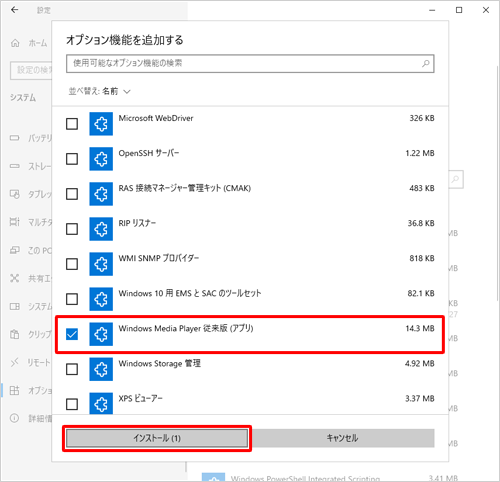500x482 pixels.
Task: Click the 36.8 KB size value
Action: click(421, 223)
